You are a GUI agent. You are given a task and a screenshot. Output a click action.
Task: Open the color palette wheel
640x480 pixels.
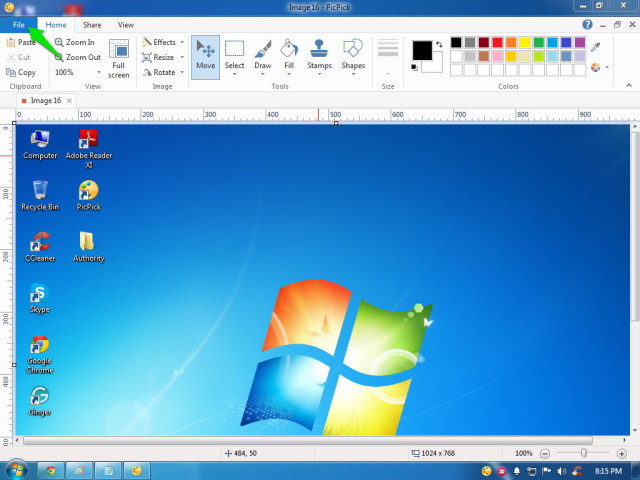[x=596, y=67]
